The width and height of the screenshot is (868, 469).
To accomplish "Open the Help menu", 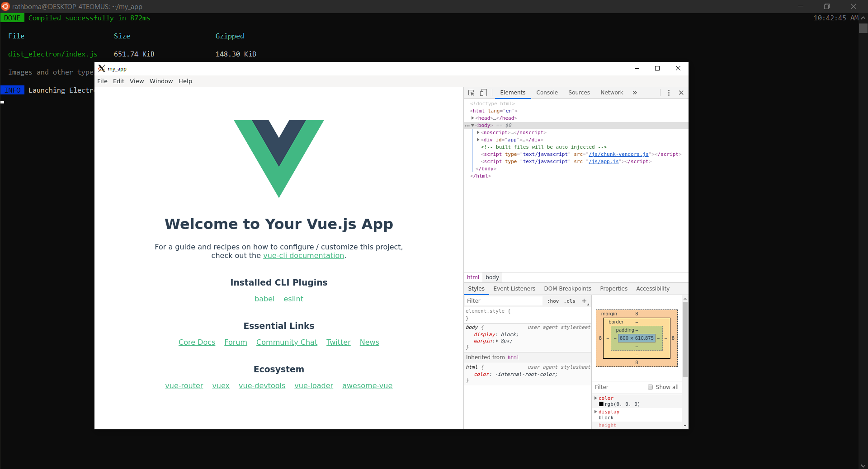I will (185, 81).
